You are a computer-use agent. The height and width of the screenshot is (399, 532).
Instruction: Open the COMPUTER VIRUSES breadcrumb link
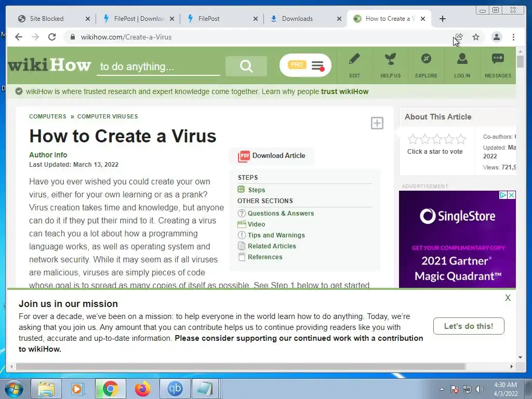[x=108, y=116]
